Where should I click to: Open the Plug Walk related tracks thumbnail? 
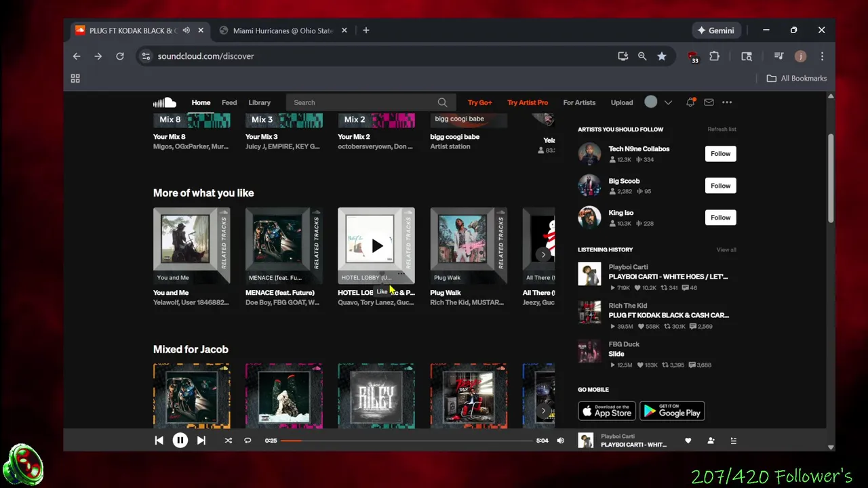[x=469, y=245]
